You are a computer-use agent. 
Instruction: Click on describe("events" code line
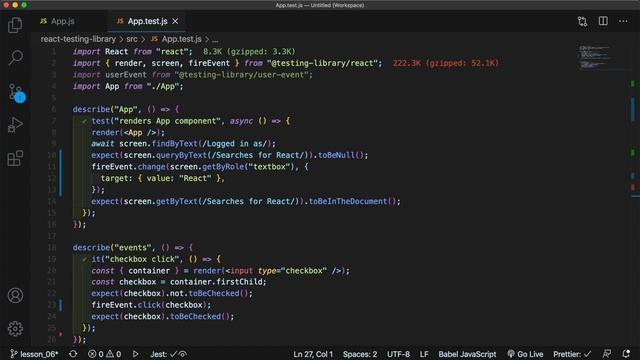[x=133, y=247]
